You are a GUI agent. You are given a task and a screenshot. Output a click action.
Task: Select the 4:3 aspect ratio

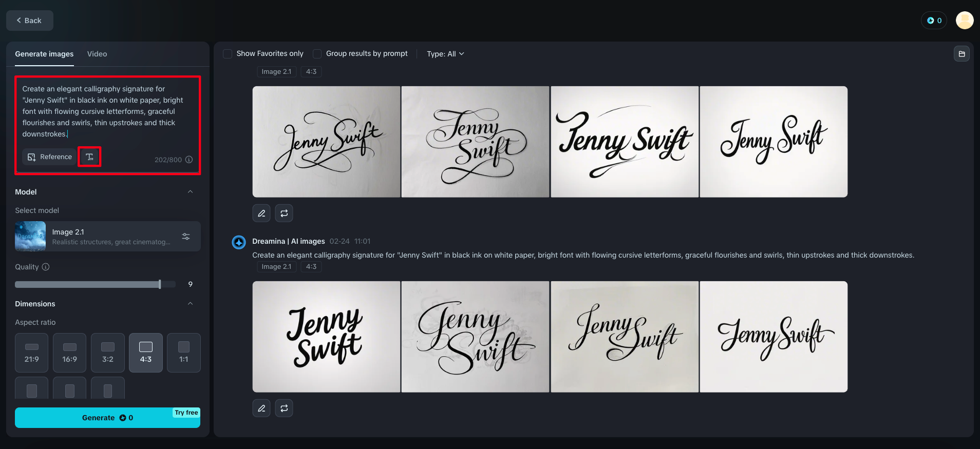pyautogui.click(x=146, y=353)
